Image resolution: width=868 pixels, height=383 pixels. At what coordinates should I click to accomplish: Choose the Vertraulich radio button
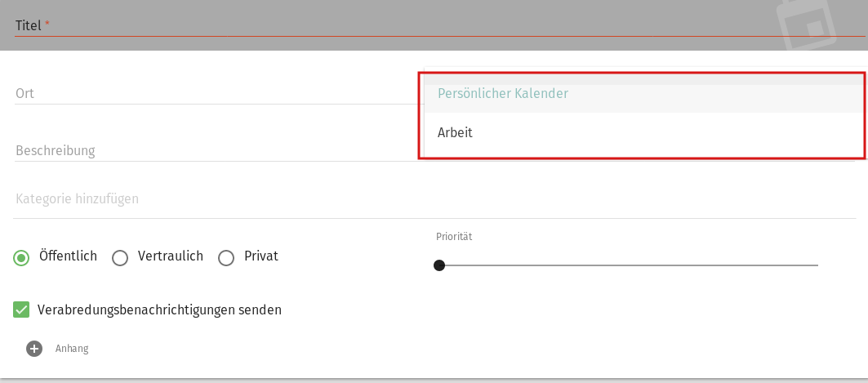[x=120, y=258]
